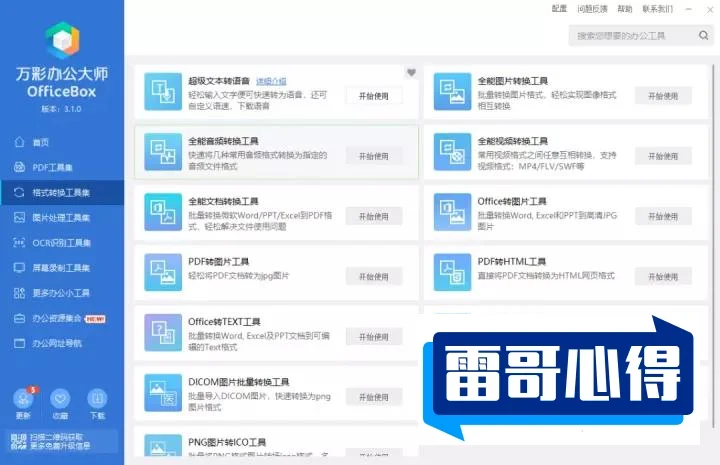This screenshot has height=465, width=720.
Task: Open the 帮助 help menu
Action: 624,9
